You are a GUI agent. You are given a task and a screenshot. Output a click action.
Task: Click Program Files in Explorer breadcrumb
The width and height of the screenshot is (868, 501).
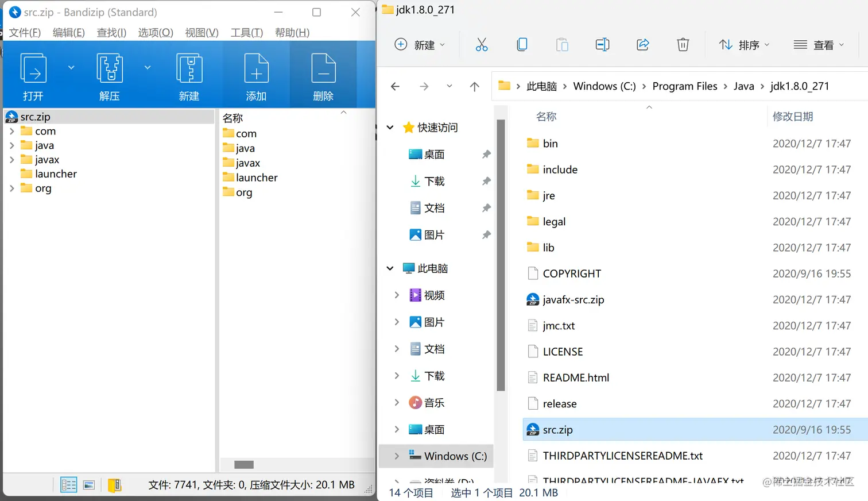(685, 86)
